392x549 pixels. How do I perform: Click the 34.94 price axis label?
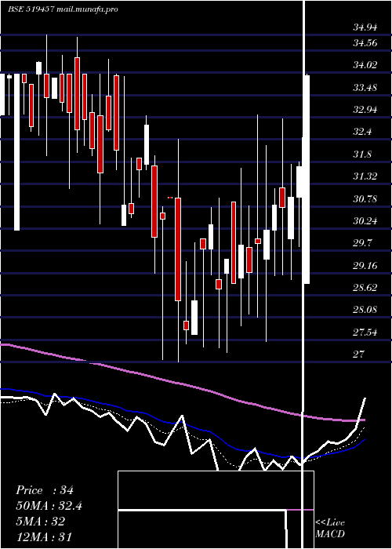tap(365, 27)
